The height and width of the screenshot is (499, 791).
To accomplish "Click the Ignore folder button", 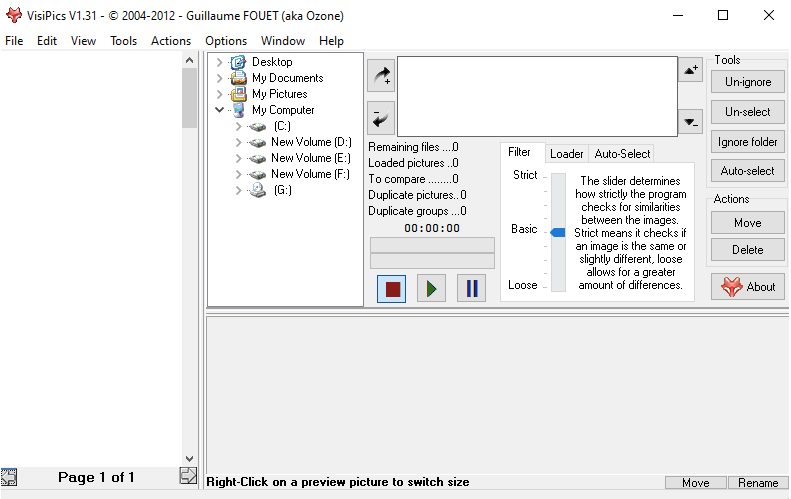I will (x=748, y=142).
